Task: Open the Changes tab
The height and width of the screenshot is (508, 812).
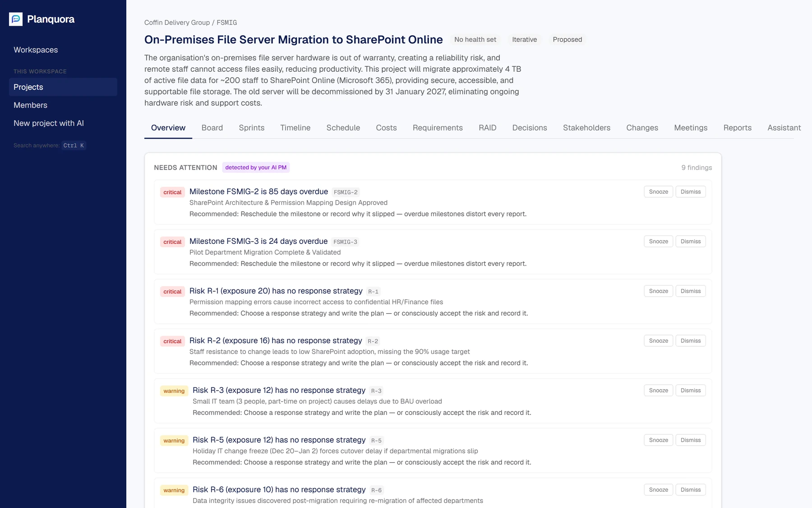Action: 642,128
